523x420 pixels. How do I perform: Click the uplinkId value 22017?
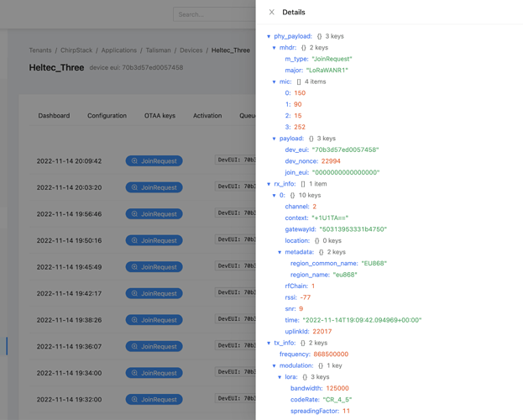click(322, 332)
